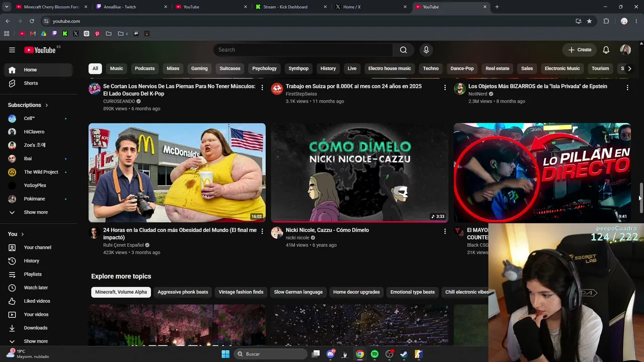Screen dimensions: 644x362
Task: Open the McDonald's obesity video thumbnail
Action: coord(177,172)
